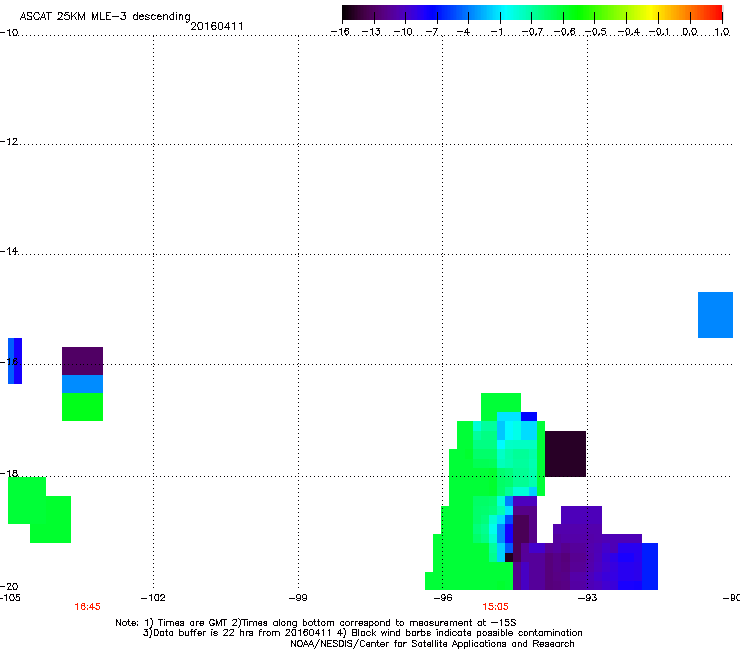The width and height of the screenshot is (740, 650).
Task: Select the date label '20160411' under the title
Action: (x=217, y=26)
